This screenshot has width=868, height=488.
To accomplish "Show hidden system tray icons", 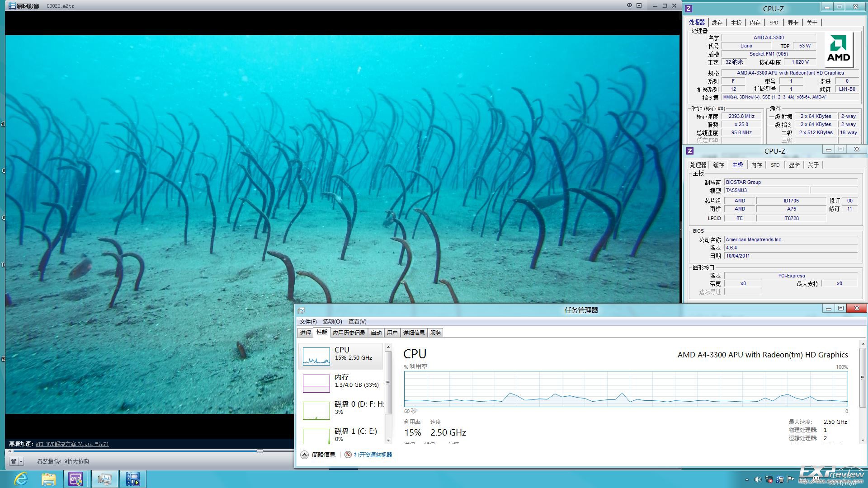I will click(747, 479).
